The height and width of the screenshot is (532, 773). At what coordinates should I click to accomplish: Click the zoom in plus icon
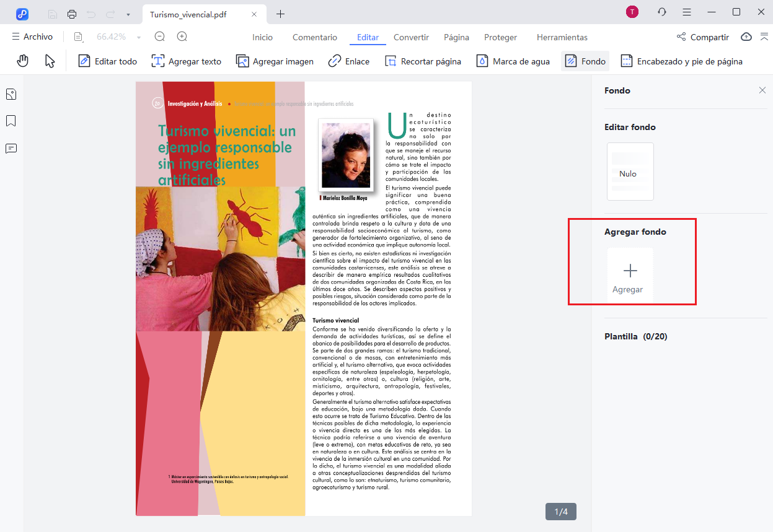click(182, 37)
